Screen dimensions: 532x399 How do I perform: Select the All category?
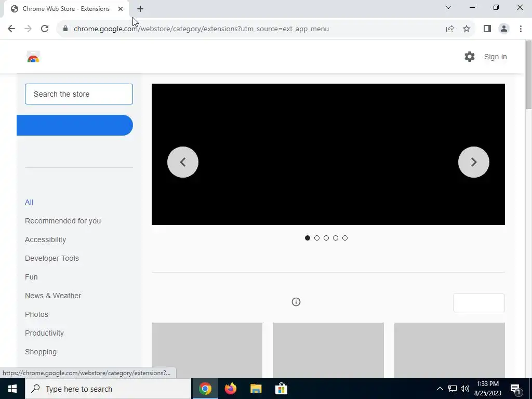tap(29, 202)
